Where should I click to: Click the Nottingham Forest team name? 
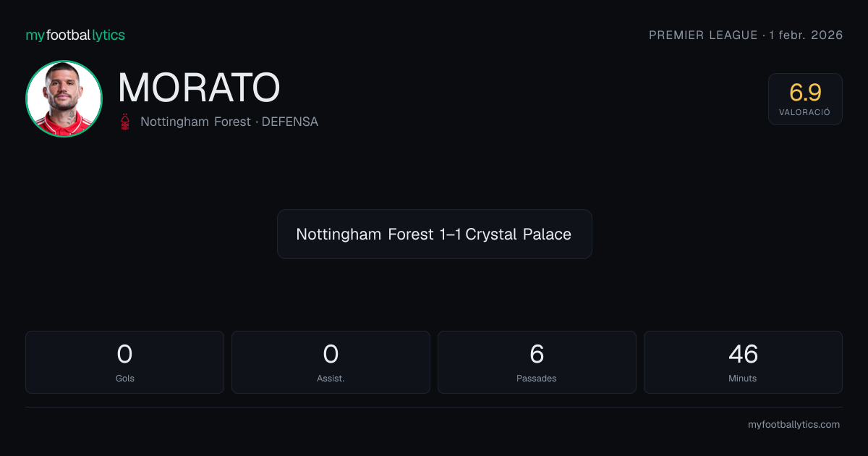(x=195, y=122)
